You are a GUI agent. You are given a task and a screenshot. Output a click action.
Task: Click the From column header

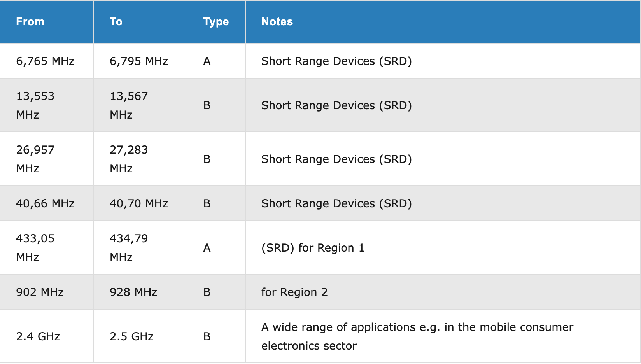pyautogui.click(x=30, y=22)
